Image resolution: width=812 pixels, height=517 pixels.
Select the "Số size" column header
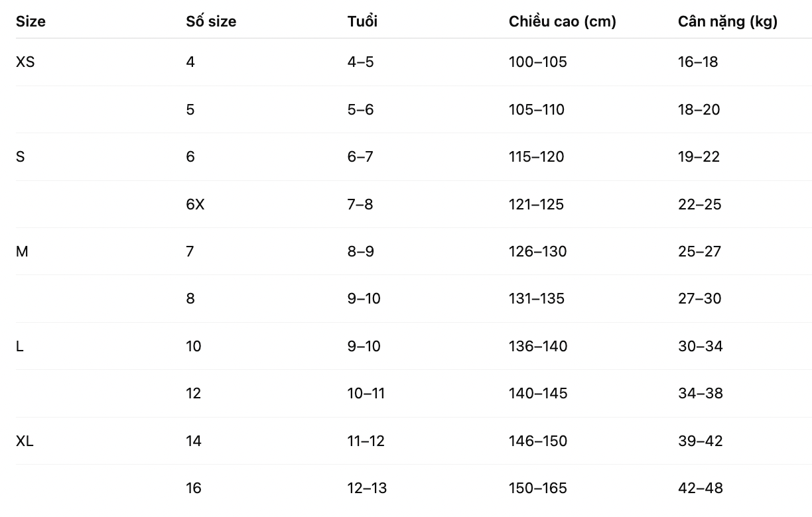click(x=211, y=21)
